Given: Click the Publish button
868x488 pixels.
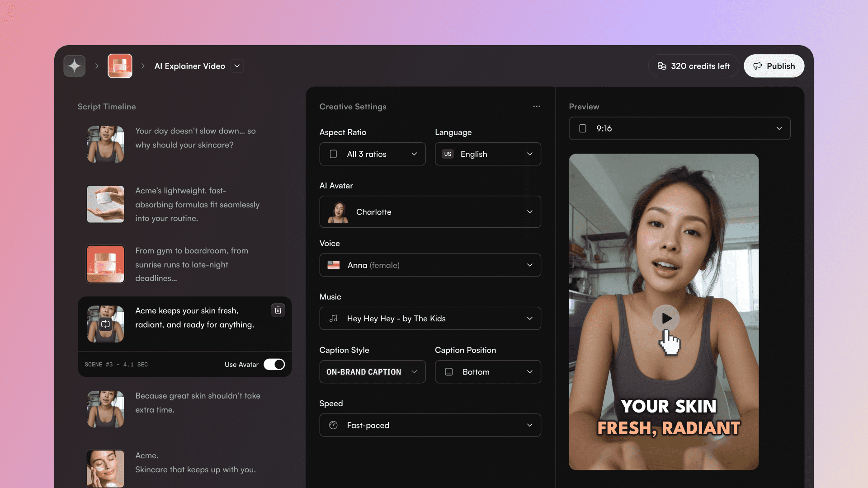Looking at the screenshot, I should coord(774,66).
